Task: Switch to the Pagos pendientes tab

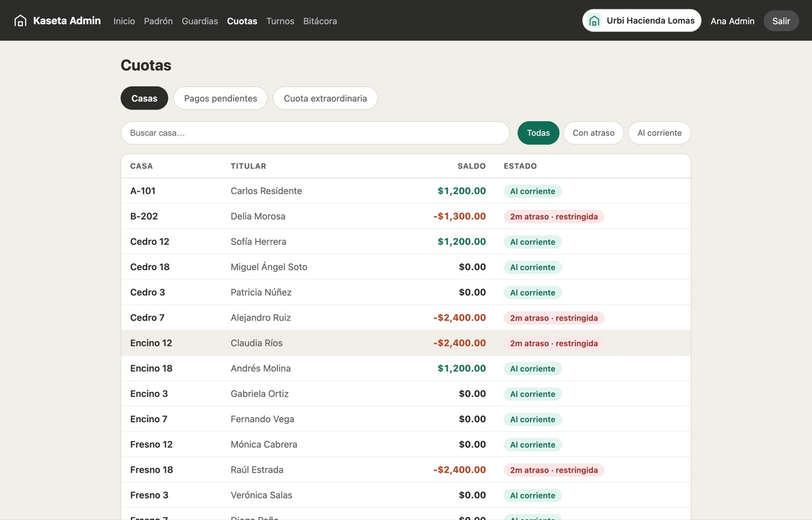Action: pos(220,98)
